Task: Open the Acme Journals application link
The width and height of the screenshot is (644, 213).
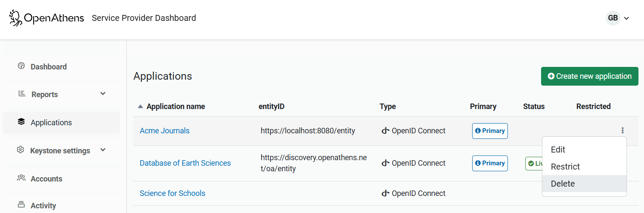Action: pyautogui.click(x=165, y=131)
